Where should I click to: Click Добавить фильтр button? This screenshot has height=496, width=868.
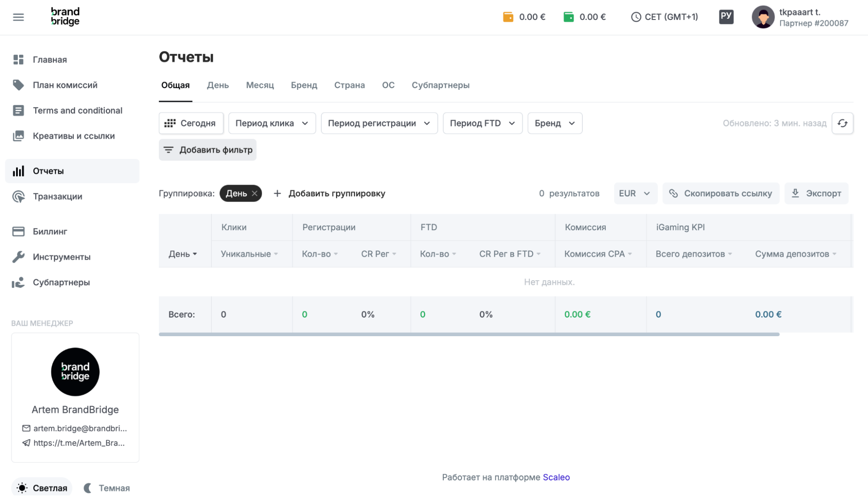pos(208,150)
